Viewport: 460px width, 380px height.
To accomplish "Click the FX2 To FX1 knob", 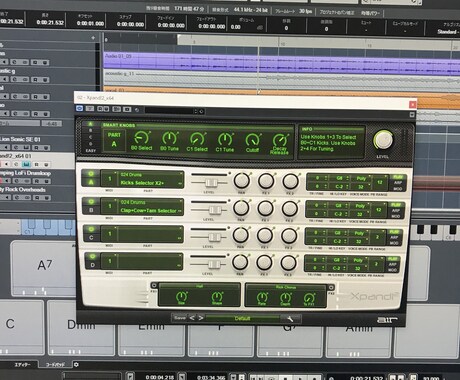I will tap(309, 297).
